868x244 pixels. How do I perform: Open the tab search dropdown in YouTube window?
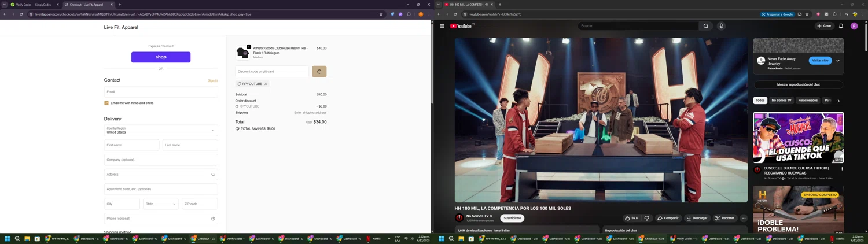(x=438, y=5)
